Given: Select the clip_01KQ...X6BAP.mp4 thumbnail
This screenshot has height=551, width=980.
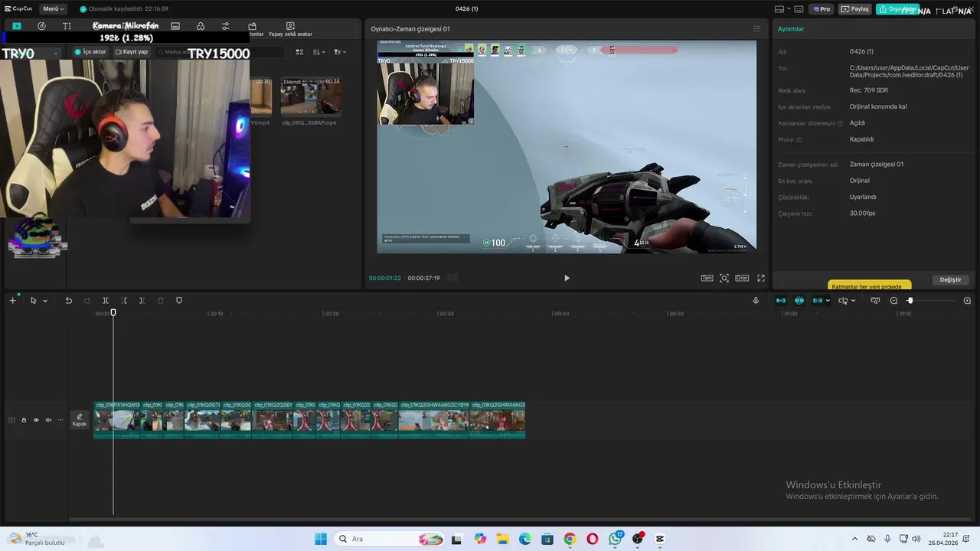Looking at the screenshot, I should [x=311, y=96].
